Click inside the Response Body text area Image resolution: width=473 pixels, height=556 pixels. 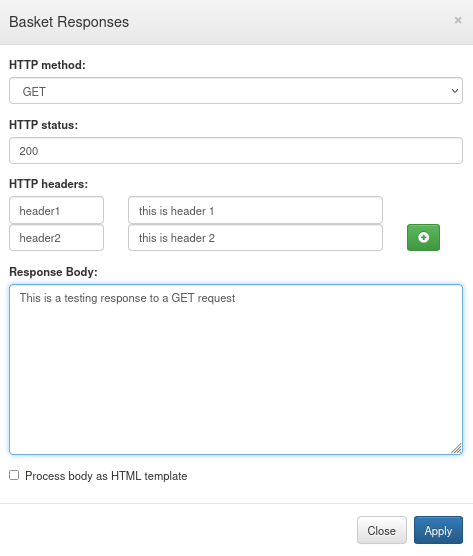pyautogui.click(x=236, y=369)
